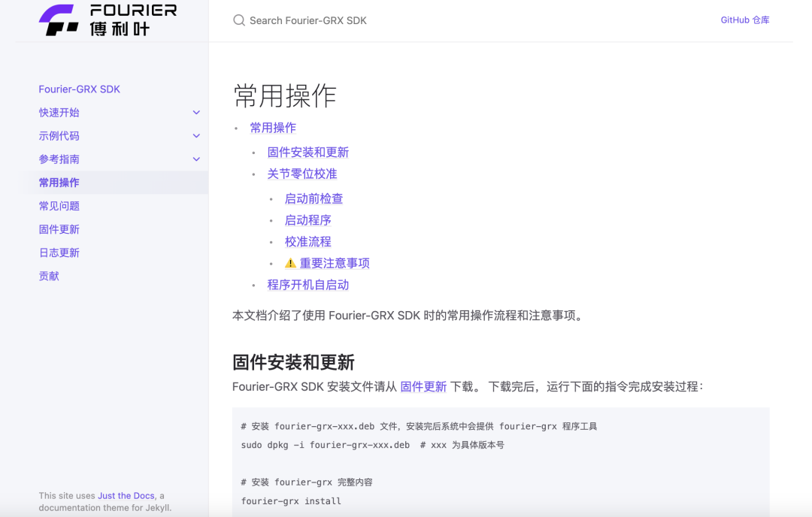Expand the 示例代码 section chevron
The height and width of the screenshot is (517, 812).
pyautogui.click(x=196, y=135)
